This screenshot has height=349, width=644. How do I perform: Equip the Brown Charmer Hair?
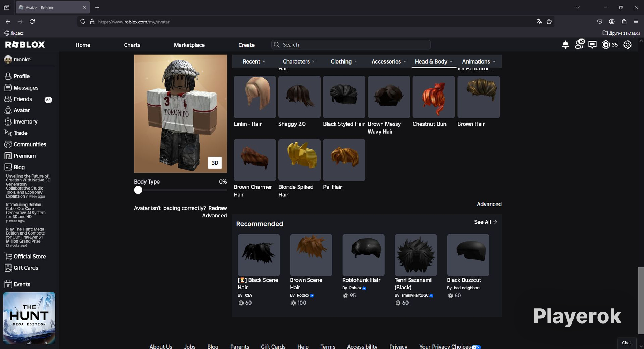[255, 160]
